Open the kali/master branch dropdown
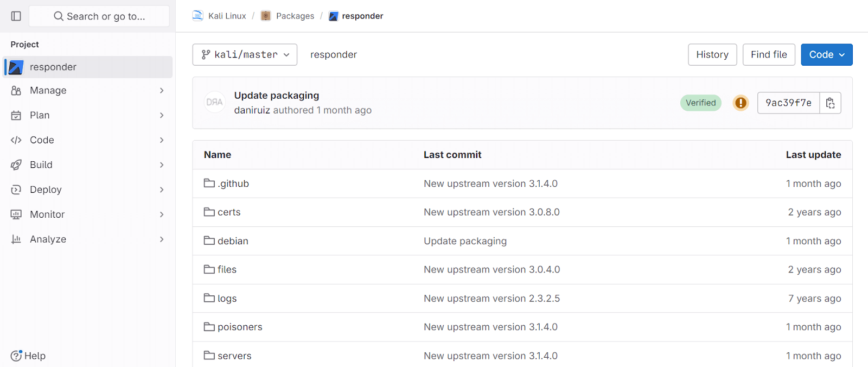 tap(245, 55)
